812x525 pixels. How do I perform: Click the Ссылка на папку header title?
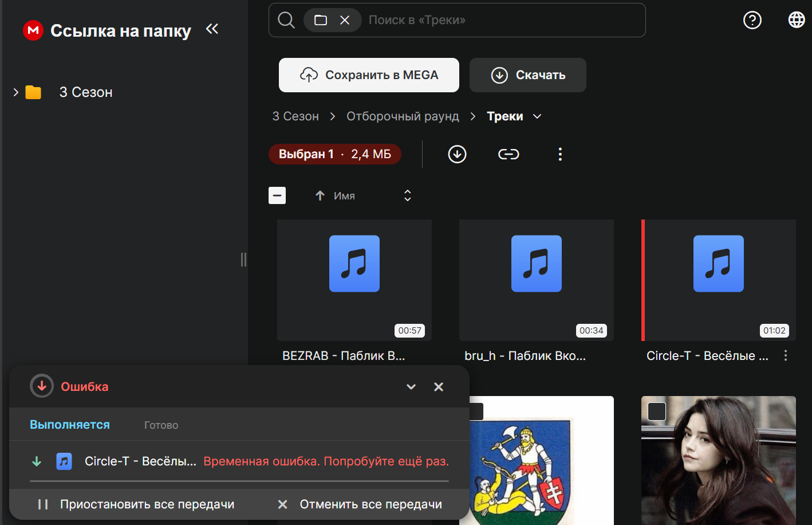[x=121, y=30]
